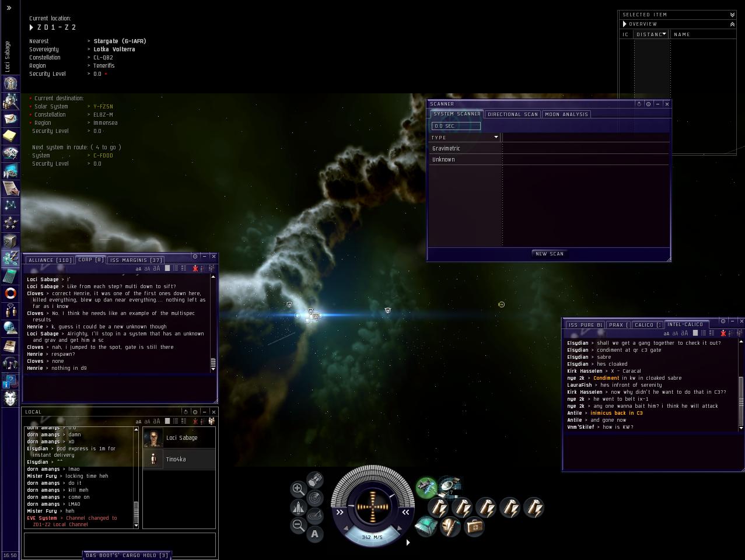745x560 pixels.
Task: Click the left double-chevron on ship HUD
Action: [340, 512]
